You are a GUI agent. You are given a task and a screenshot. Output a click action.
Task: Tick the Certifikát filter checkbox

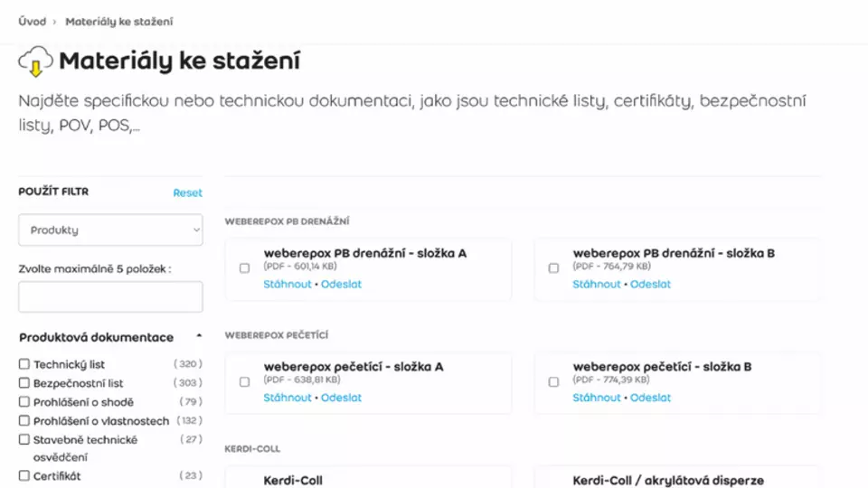(24, 475)
